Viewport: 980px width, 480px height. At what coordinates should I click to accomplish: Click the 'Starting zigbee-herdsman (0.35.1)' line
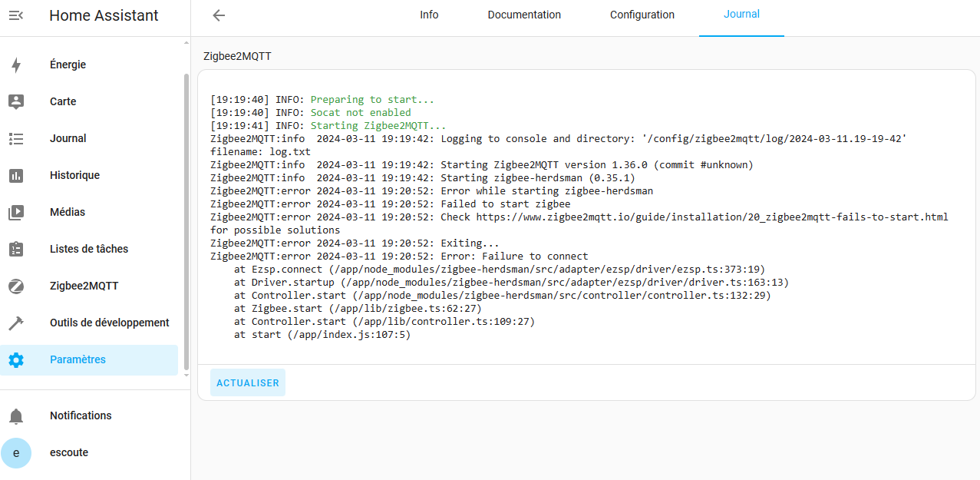(x=423, y=178)
